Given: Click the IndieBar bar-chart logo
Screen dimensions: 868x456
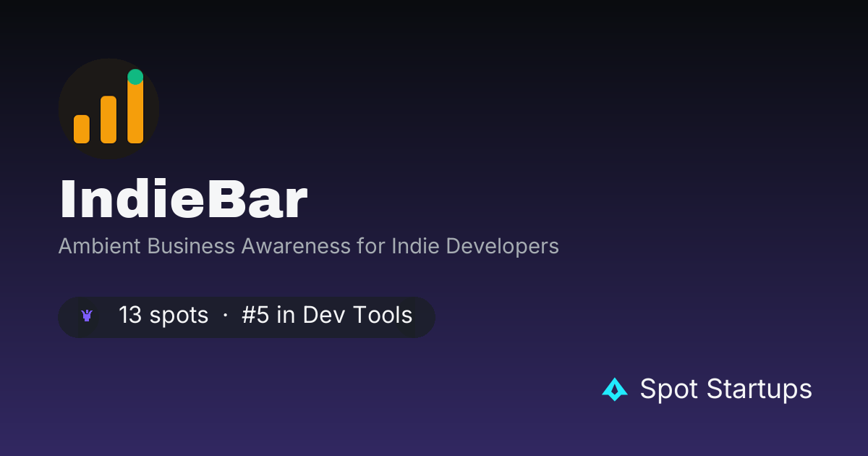Looking at the screenshot, I should pos(109,109).
